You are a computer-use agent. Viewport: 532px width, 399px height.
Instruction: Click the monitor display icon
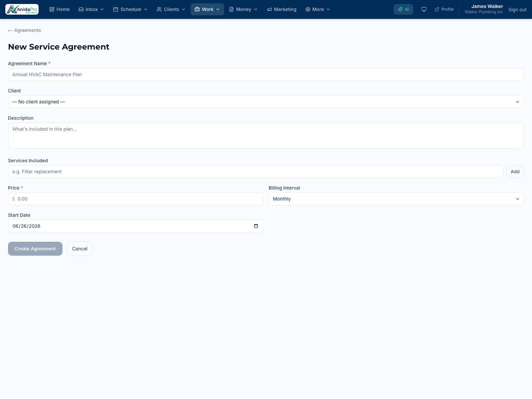click(x=424, y=9)
